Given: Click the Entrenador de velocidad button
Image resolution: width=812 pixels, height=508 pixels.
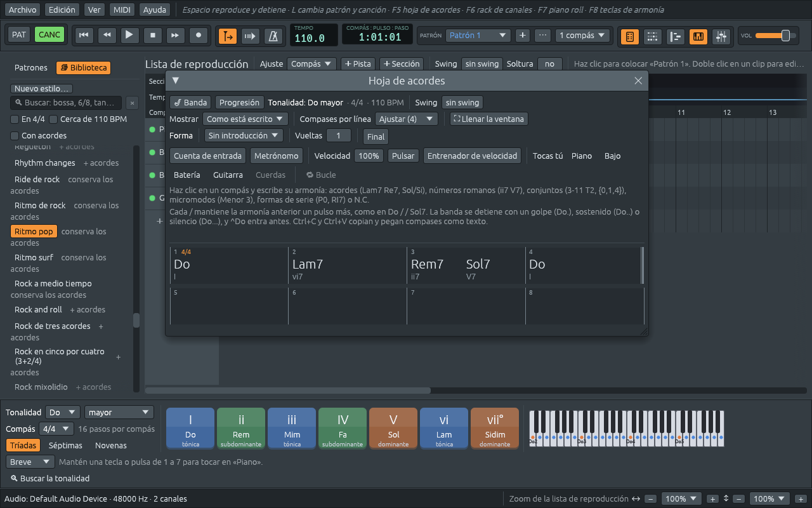Looking at the screenshot, I should click(473, 156).
